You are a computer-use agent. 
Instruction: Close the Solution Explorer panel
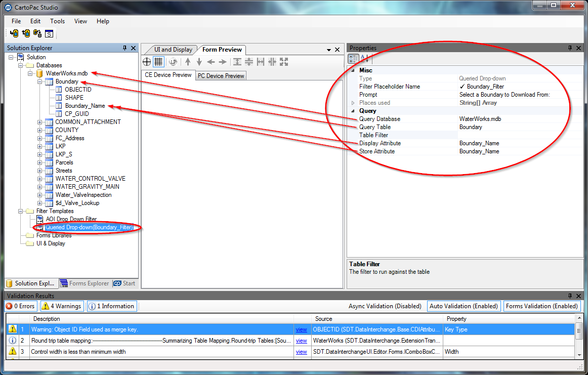tap(133, 48)
